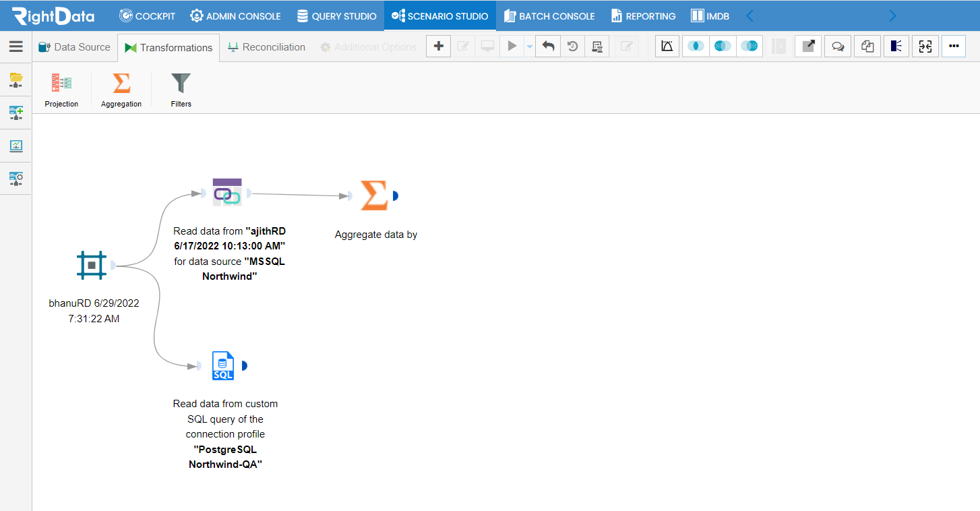Click the RightData logo
This screenshot has width=980, height=511.
[53, 16]
